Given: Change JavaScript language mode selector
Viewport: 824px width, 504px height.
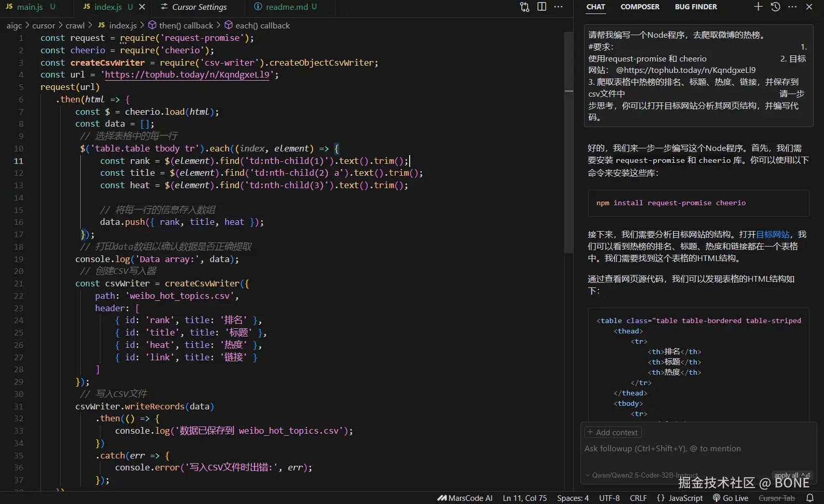Looking at the screenshot, I should pos(680,498).
